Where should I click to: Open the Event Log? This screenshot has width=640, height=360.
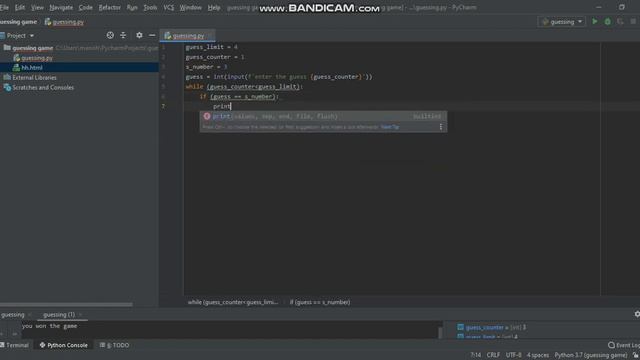tap(624, 345)
